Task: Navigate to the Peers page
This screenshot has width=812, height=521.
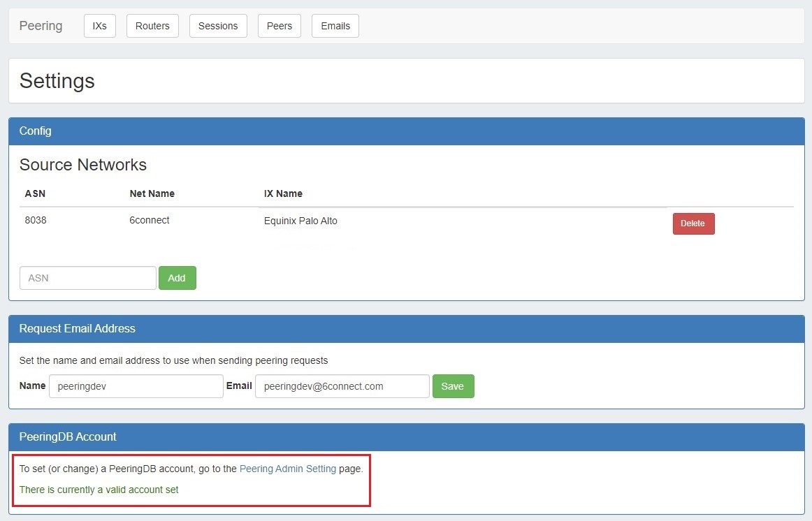Action: tap(280, 26)
